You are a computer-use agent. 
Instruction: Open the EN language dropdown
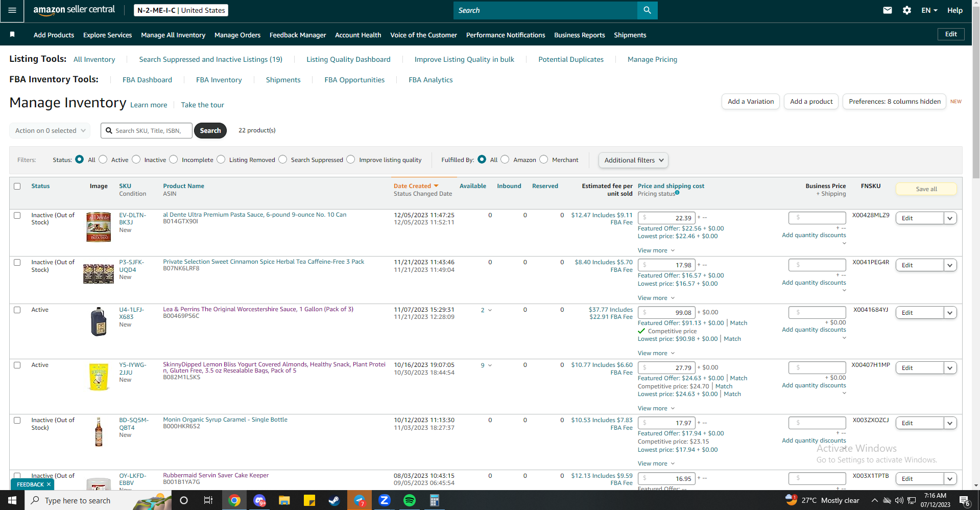click(x=929, y=10)
